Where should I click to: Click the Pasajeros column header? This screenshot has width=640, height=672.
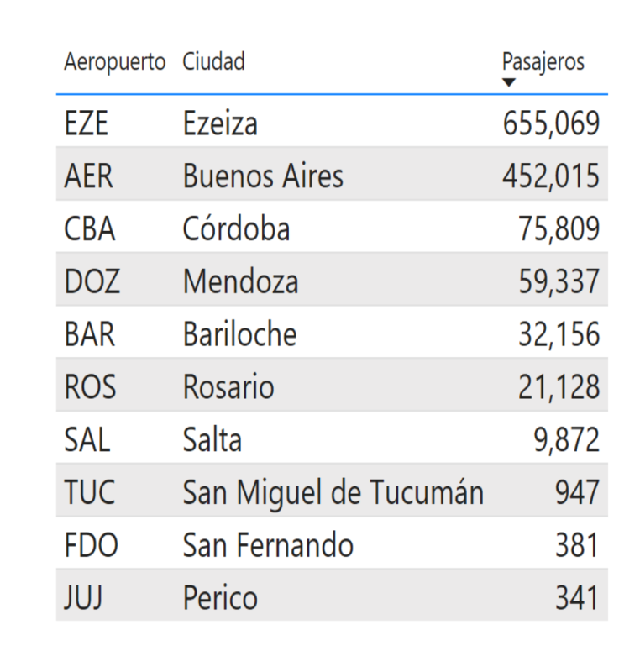(543, 62)
